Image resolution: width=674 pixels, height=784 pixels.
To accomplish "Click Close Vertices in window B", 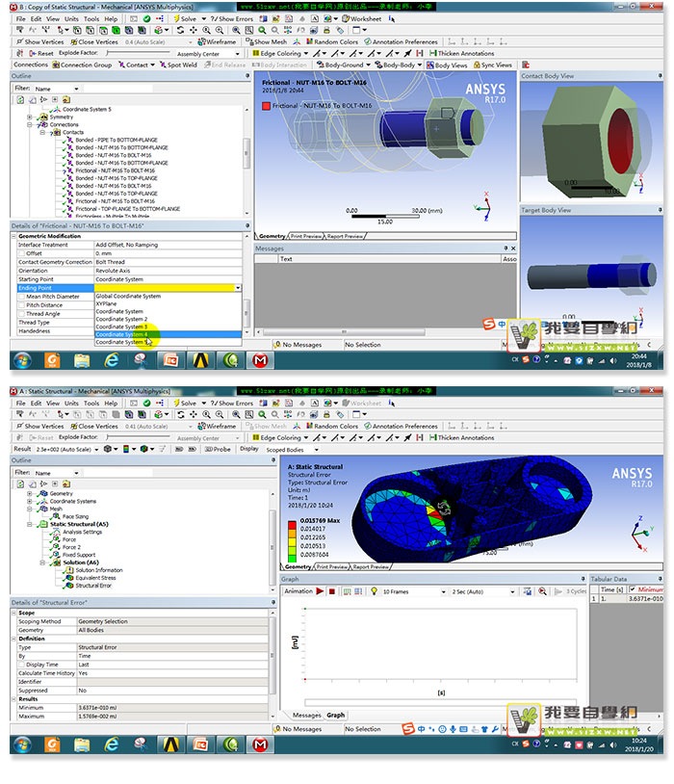I will 94,42.
